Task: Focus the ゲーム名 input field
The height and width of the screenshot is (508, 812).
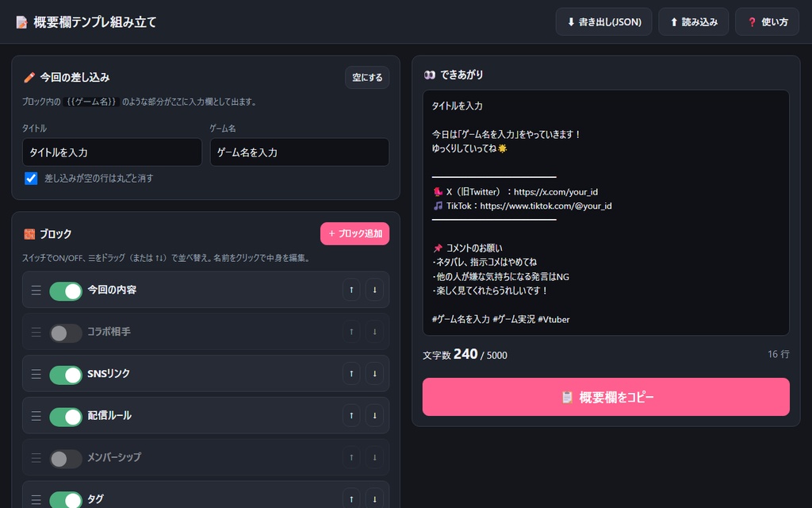Action: [x=299, y=152]
